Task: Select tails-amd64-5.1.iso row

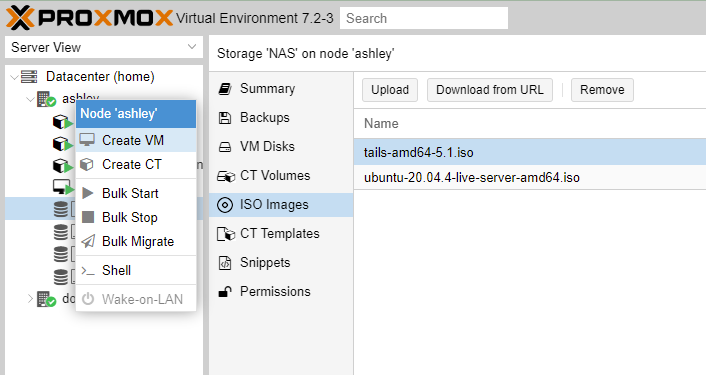Action: tap(530, 152)
